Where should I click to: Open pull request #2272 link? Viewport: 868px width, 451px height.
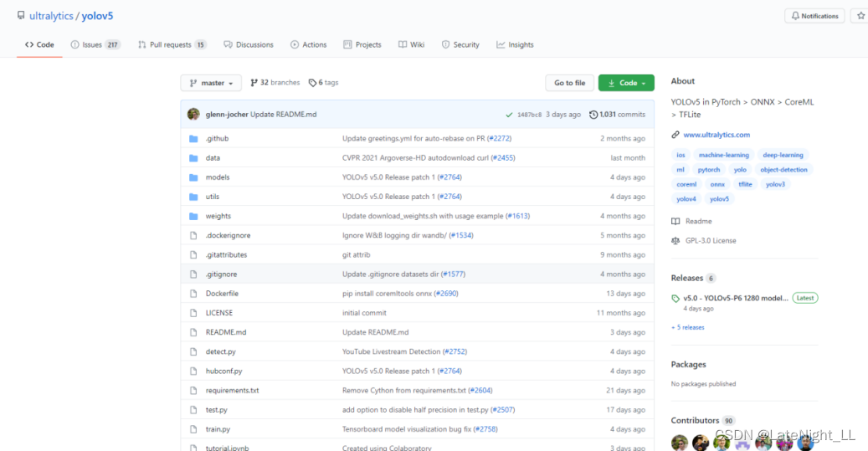click(500, 139)
